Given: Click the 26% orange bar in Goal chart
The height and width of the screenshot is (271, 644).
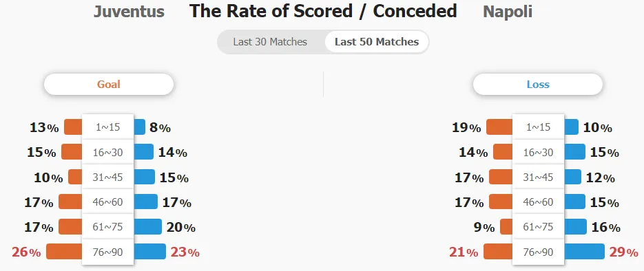Looking at the screenshot, I should pos(64,252).
